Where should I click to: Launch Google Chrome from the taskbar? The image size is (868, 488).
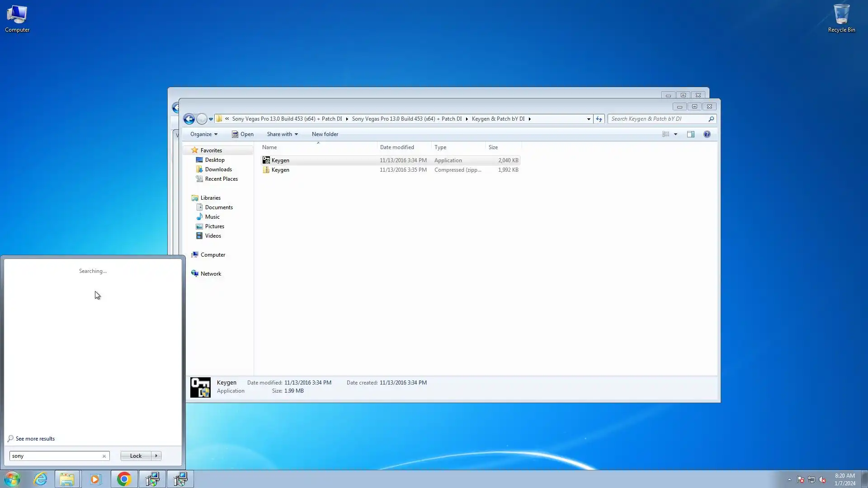point(124,479)
